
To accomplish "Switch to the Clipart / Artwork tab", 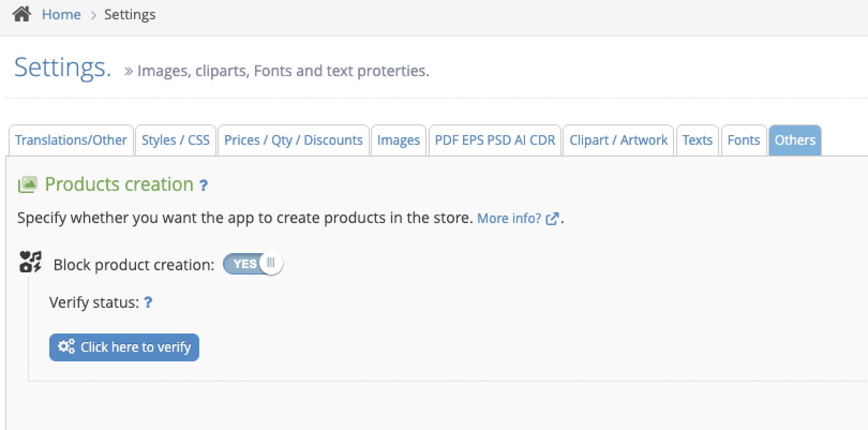I will [x=618, y=140].
